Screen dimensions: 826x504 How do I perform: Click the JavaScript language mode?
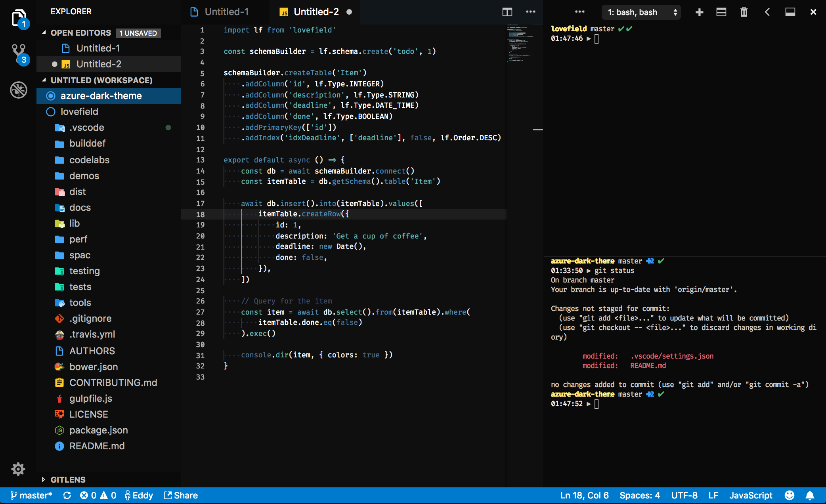tap(751, 495)
